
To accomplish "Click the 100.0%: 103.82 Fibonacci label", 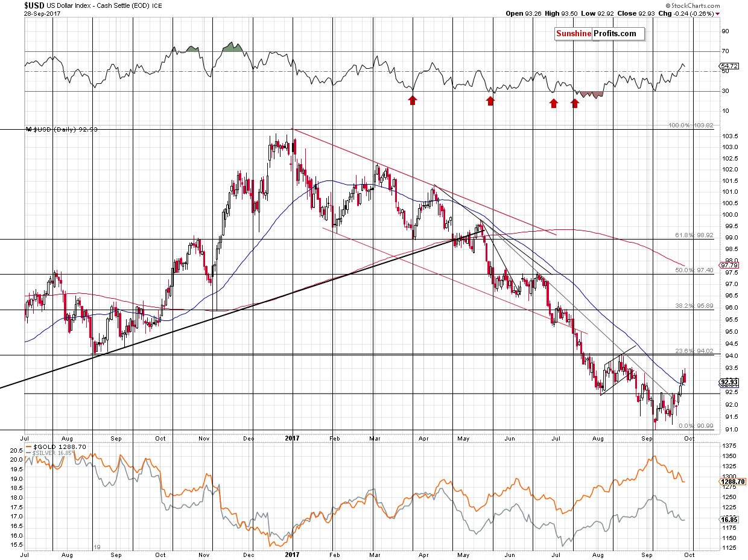I will 691,126.
